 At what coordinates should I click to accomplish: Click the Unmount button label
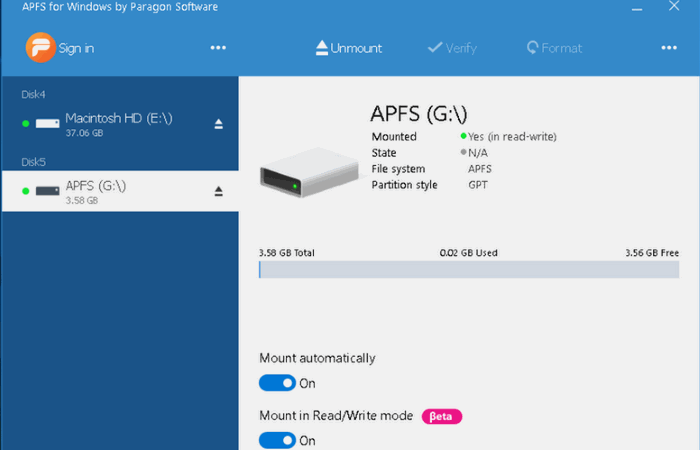(x=356, y=48)
